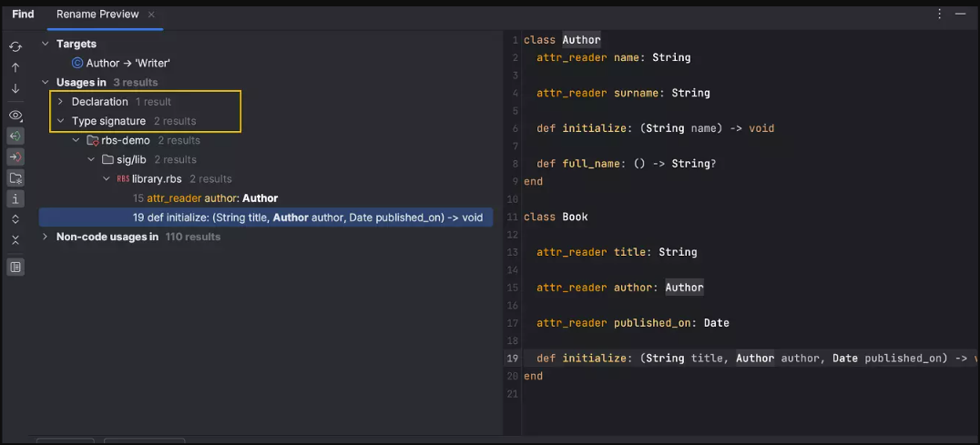Toggle the green read-access arrow filter
The image size is (980, 445).
[x=15, y=137]
